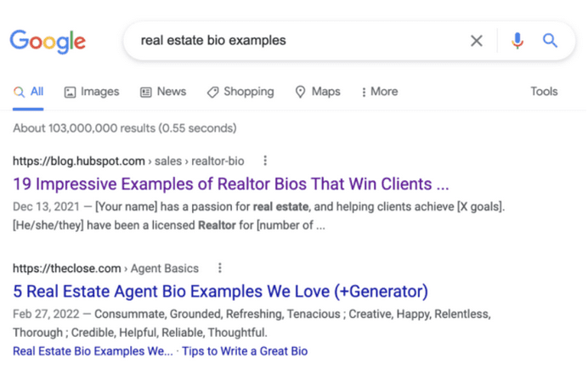Open the Shopping results tab
This screenshot has width=588, height=369.
coord(240,92)
